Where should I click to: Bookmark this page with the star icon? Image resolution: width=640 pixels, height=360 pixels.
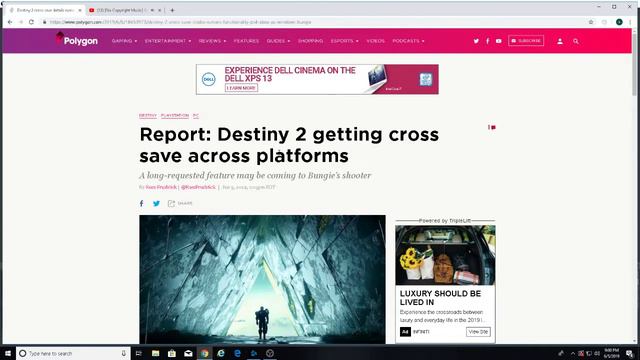click(x=591, y=22)
